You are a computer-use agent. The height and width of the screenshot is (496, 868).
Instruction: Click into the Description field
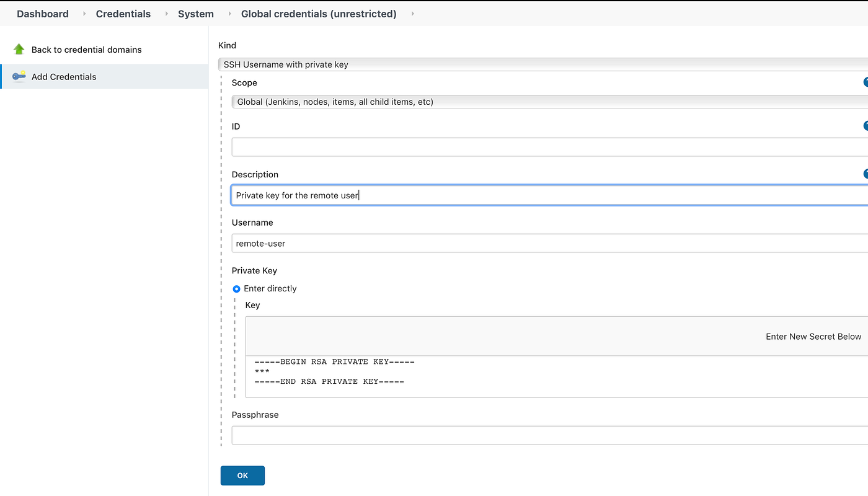(x=550, y=195)
